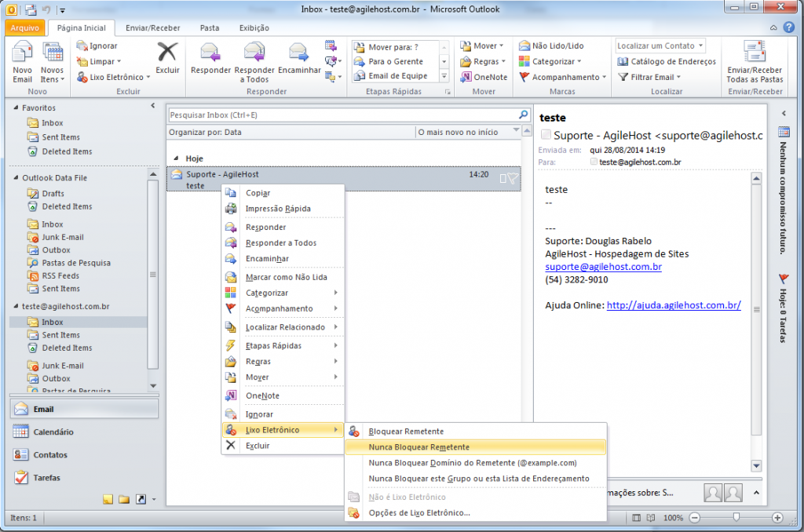Open the suporte@agilehost.com.br email link
804x532 pixels.
coord(603,267)
